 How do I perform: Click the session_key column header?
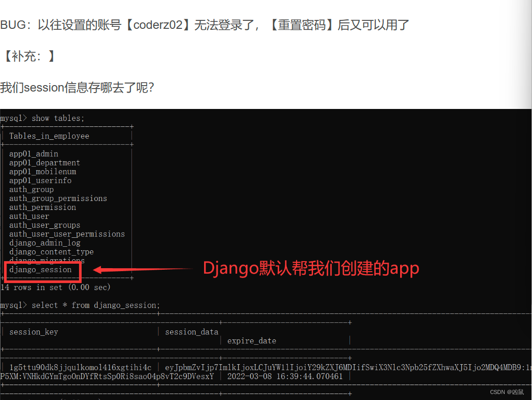33,332
